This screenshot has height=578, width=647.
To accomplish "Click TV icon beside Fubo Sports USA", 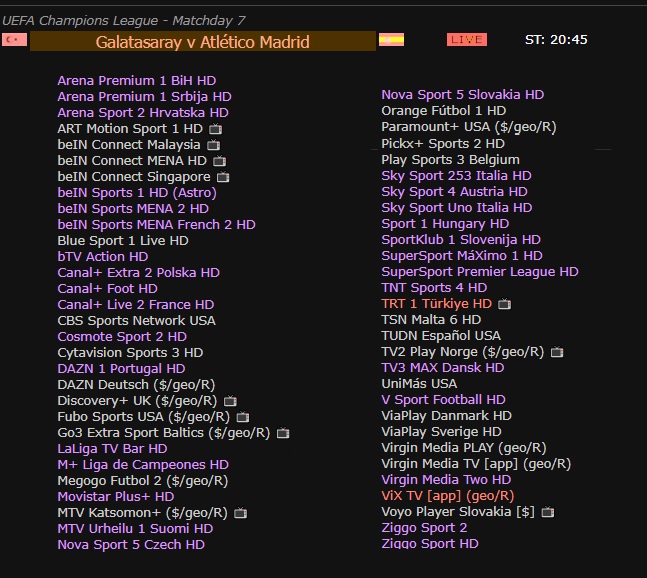I will click(x=243, y=417).
